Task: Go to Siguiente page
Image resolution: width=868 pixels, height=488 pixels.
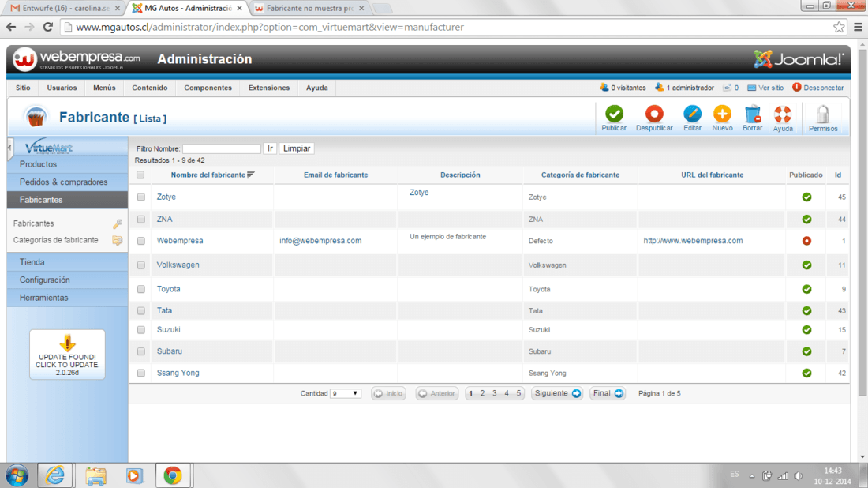Action: (557, 393)
